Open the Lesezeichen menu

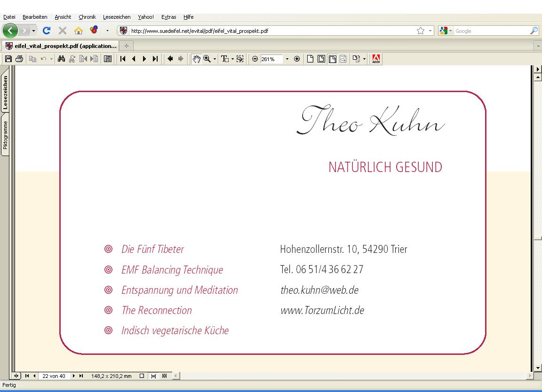[117, 17]
